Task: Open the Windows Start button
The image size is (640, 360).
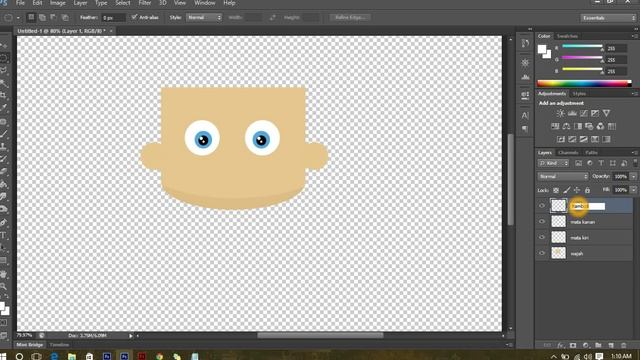Action: pos(4,356)
